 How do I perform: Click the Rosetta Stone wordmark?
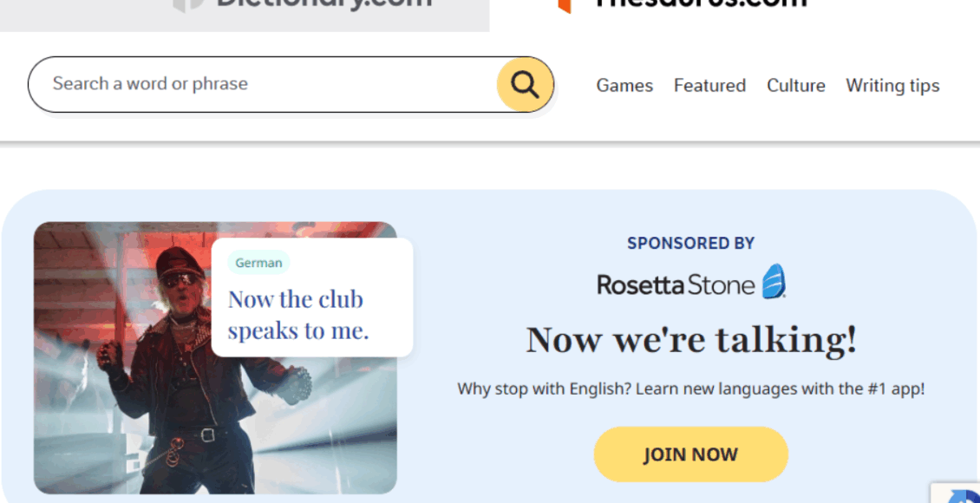click(x=676, y=285)
